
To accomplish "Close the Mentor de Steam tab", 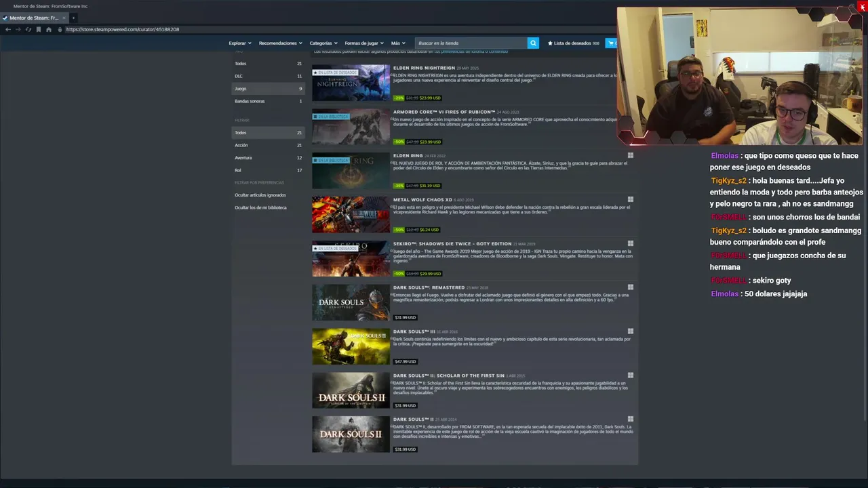I will (64, 18).
